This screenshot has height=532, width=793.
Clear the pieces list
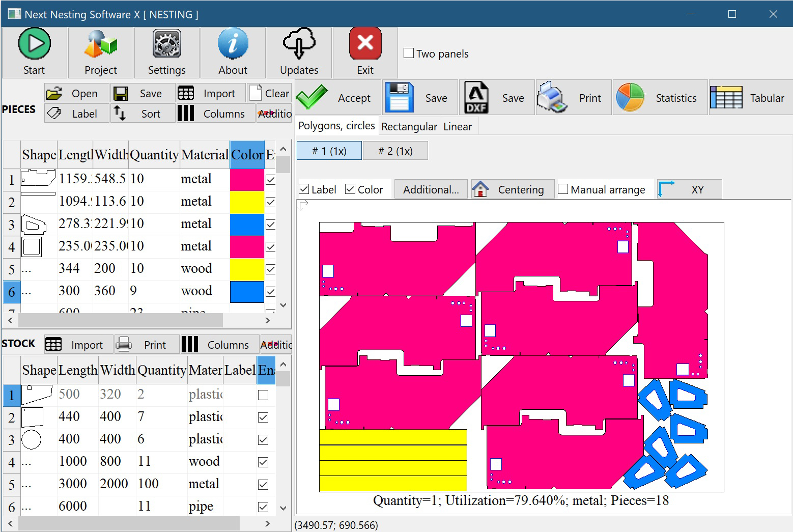click(x=270, y=93)
